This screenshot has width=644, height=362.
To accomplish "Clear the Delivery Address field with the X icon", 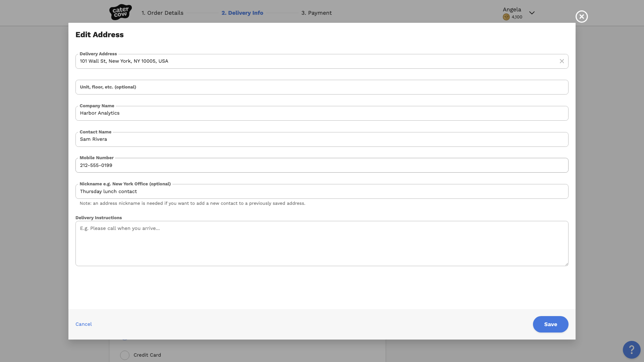I will point(562,61).
